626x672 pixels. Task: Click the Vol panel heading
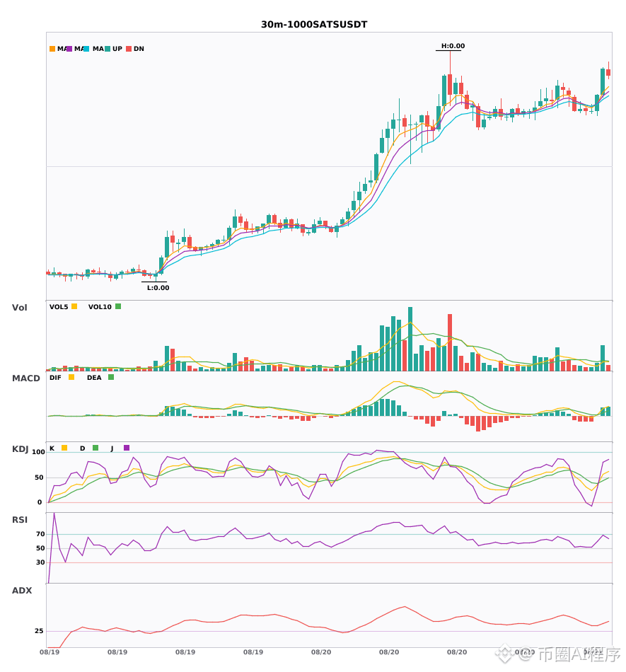[x=19, y=307]
